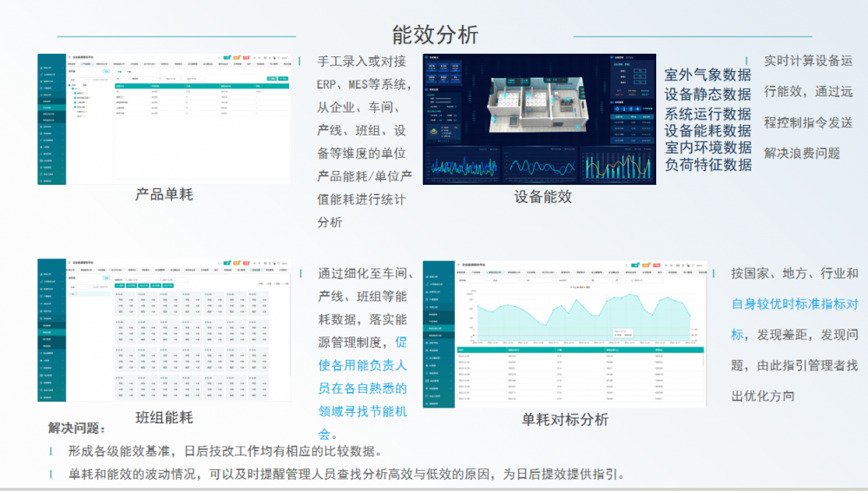This screenshot has width=868, height=491.
Task: Click the red alarm badge in 产品单耗 screenshot header
Action: click(247, 57)
